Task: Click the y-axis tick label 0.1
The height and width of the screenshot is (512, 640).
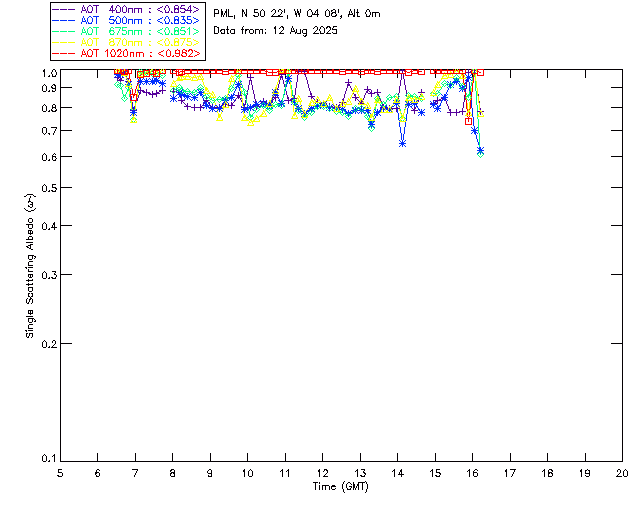Action: [x=49, y=459]
